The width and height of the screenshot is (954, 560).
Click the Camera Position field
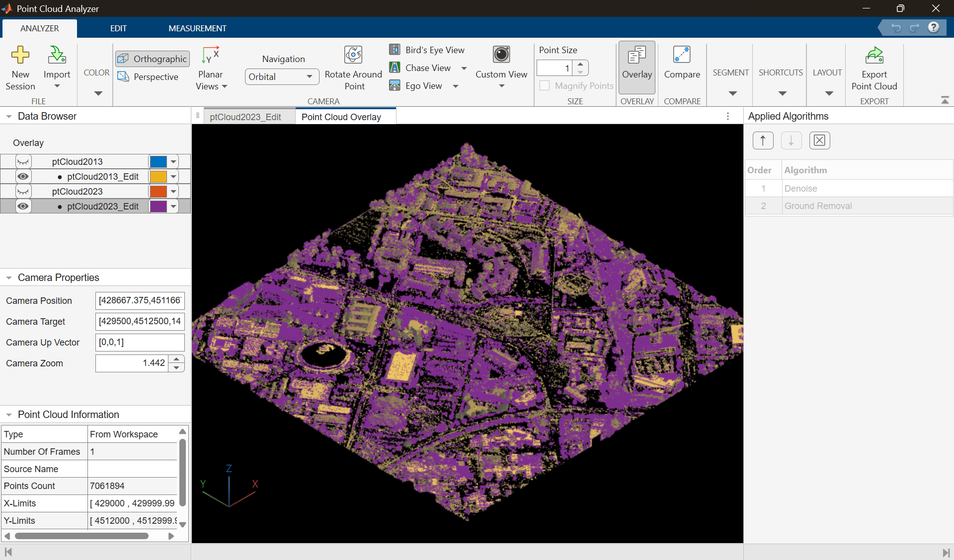(x=140, y=300)
